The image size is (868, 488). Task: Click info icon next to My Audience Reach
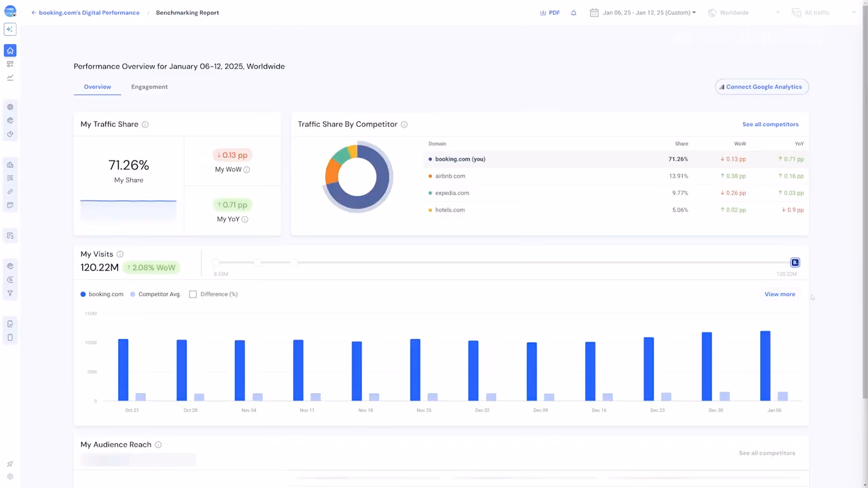tap(158, 445)
